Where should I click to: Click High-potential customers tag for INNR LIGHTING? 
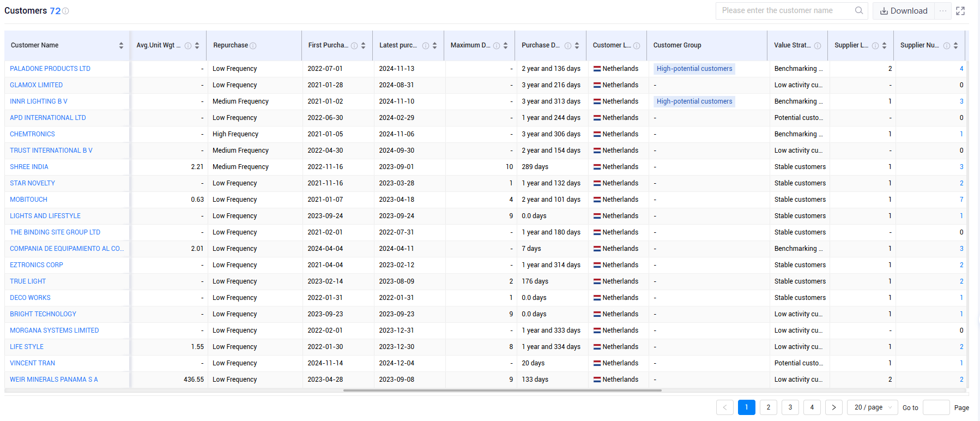[x=694, y=101]
